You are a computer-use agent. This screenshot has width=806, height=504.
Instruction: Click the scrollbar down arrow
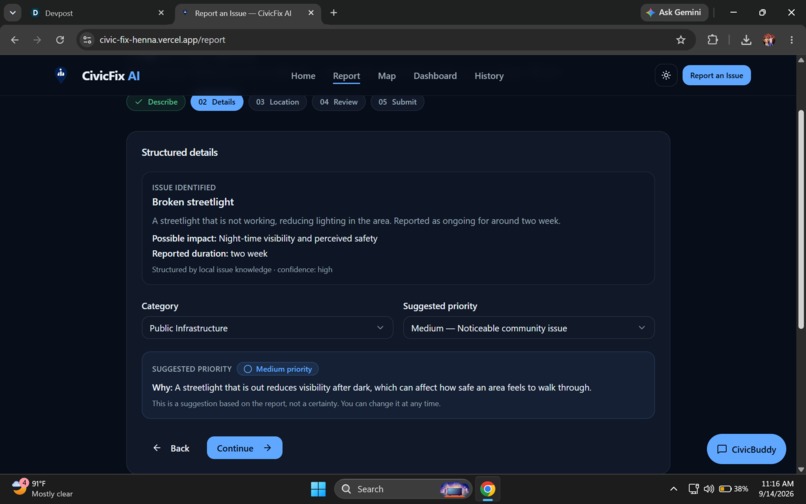(800, 469)
